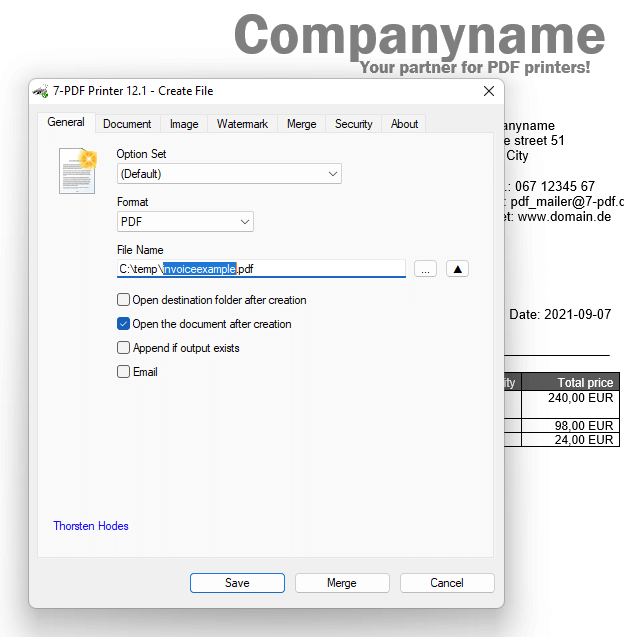Click the document preview icon with star
This screenshot has height=637, width=624.
pos(78,171)
